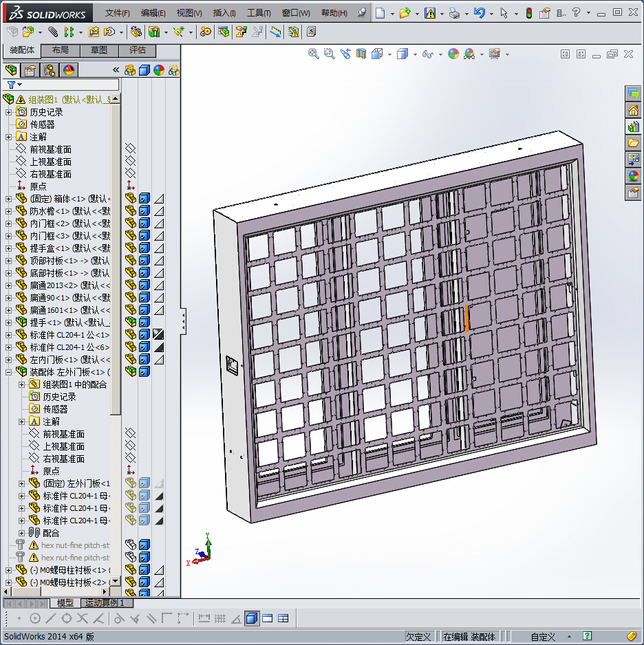Click the Section View icon
This screenshot has width=644, height=645.
pyautogui.click(x=361, y=54)
